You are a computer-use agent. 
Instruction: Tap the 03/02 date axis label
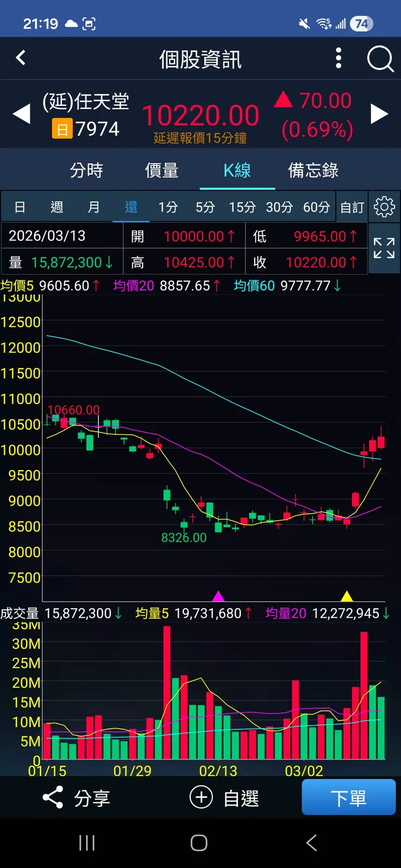304,771
